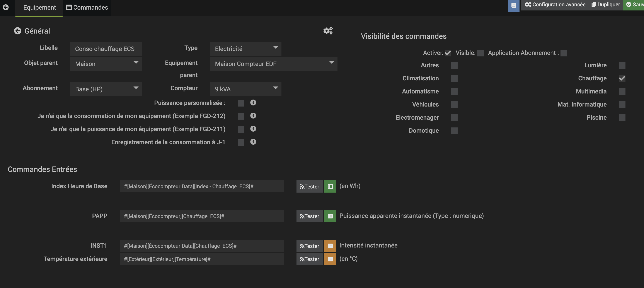Open the gears settings icon in Général section
This screenshot has width=644, height=288.
(328, 31)
